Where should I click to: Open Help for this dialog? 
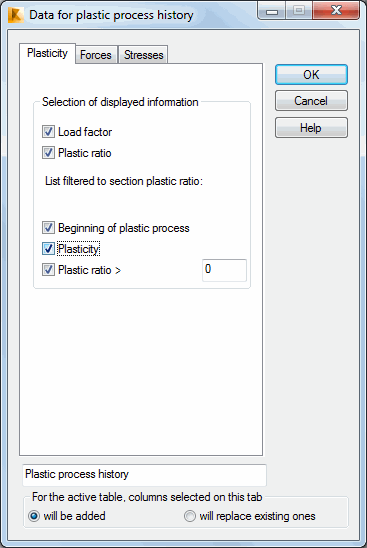click(311, 128)
